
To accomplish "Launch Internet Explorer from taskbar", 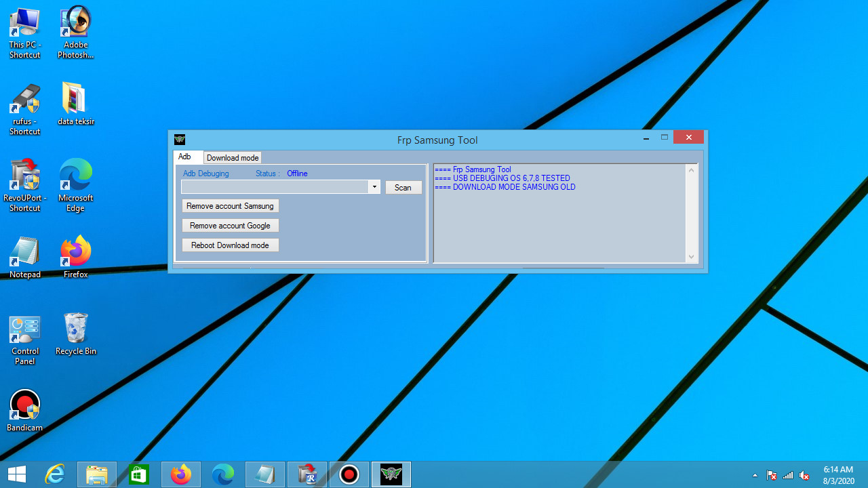I will [55, 474].
